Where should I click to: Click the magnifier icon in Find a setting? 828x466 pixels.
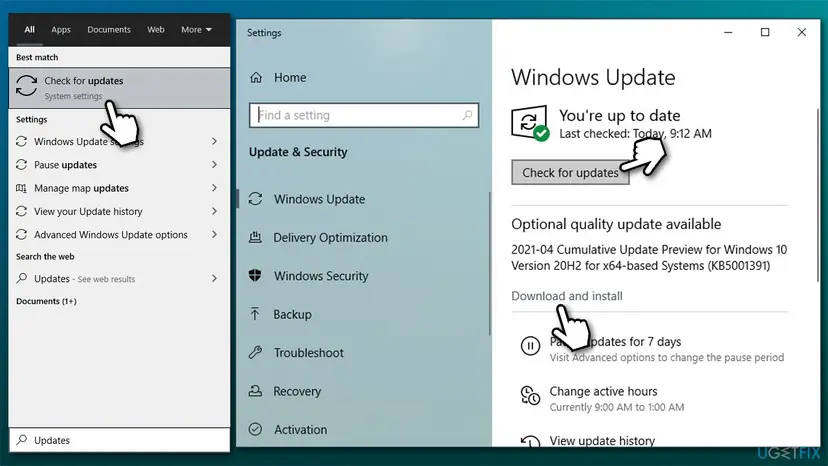[x=467, y=115]
